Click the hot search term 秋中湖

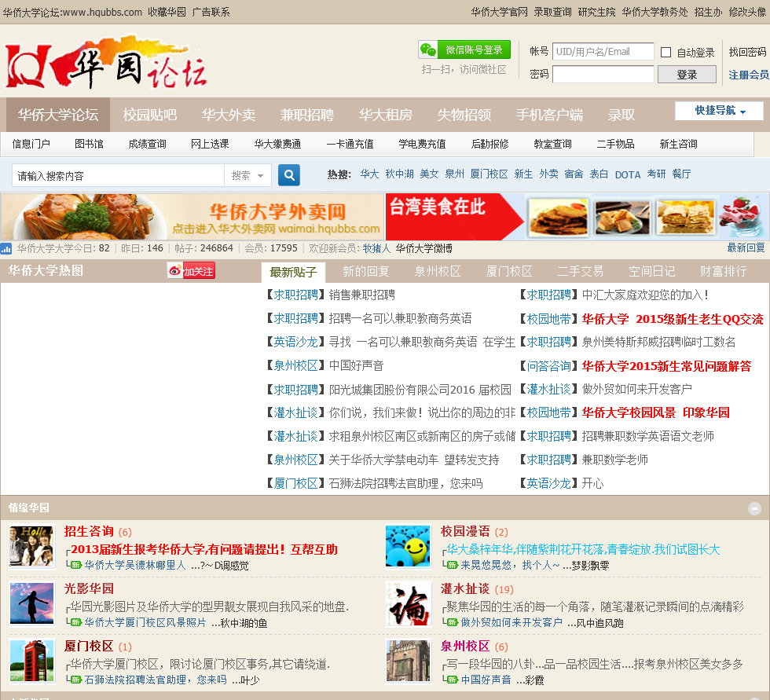tap(399, 174)
